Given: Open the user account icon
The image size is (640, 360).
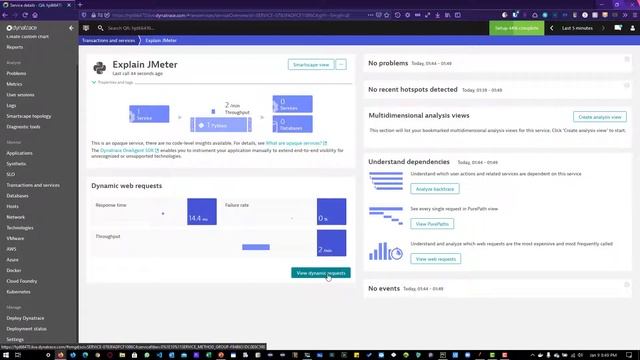Looking at the screenshot, I should (633, 28).
